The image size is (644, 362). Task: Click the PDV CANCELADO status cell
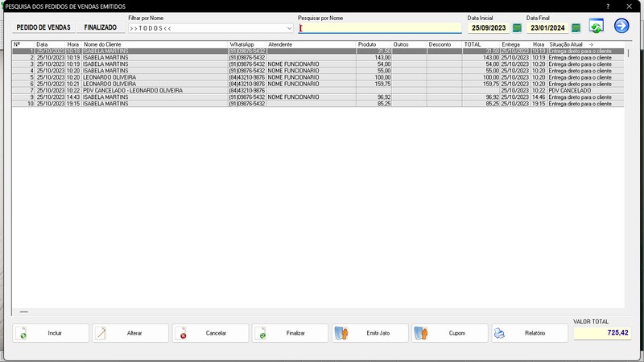586,91
